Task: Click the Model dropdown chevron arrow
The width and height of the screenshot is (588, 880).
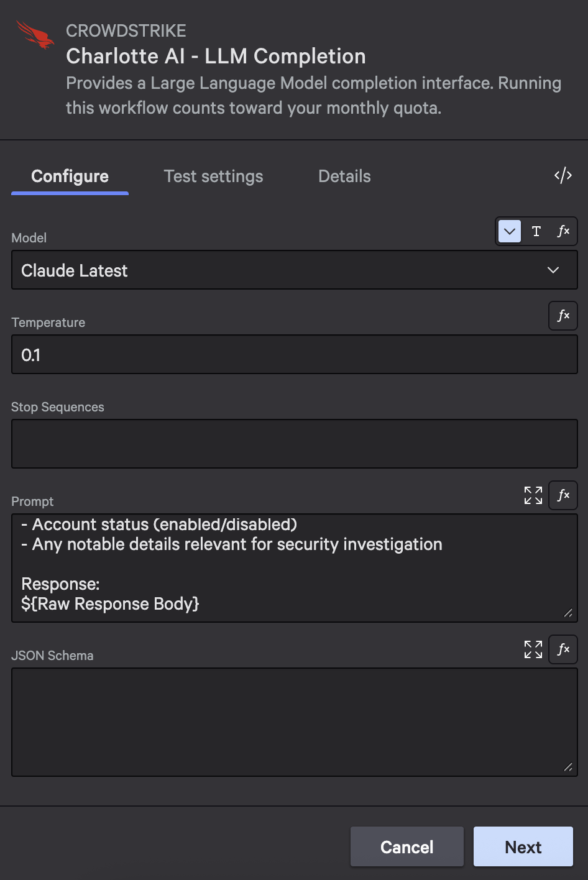Action: pos(553,270)
